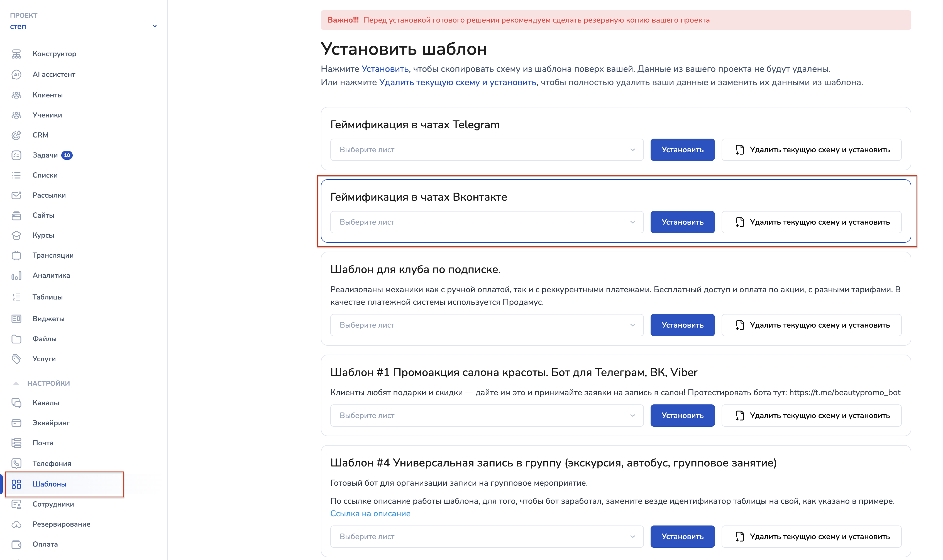Open the Файлы folder icon

tap(16, 339)
